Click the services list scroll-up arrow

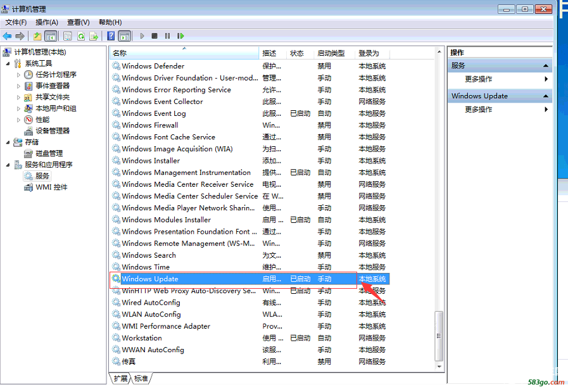[x=439, y=52]
